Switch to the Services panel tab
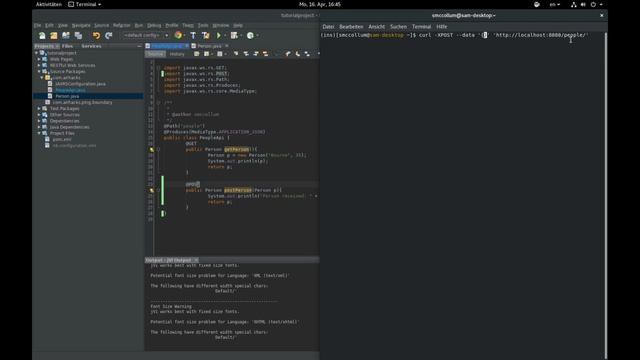 91,46
